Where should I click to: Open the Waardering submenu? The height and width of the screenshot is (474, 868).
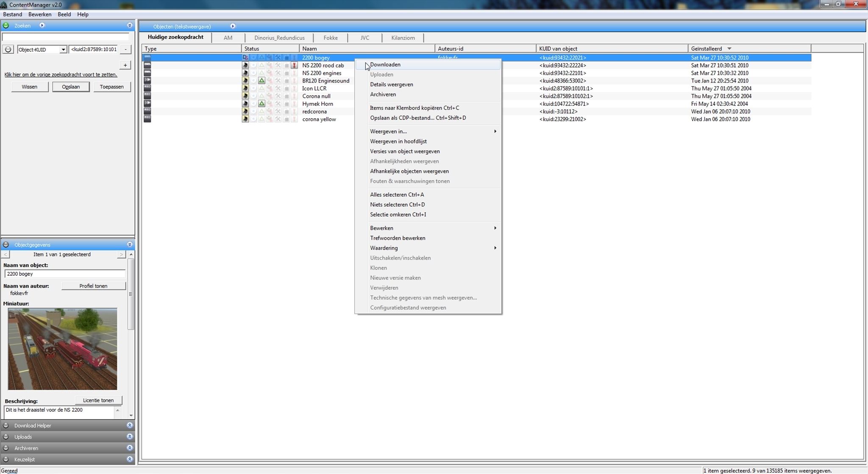point(428,248)
